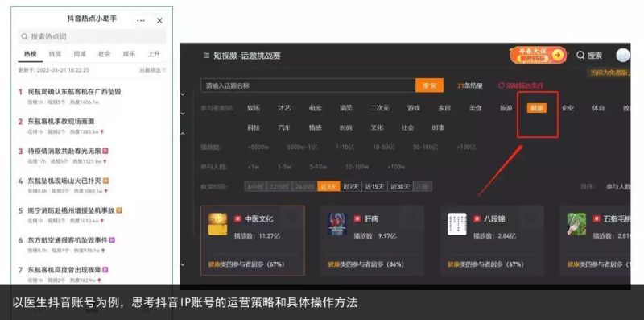Screen dimensions: 644x320
Task: Select the 企业 category filter
Action: pos(568,108)
